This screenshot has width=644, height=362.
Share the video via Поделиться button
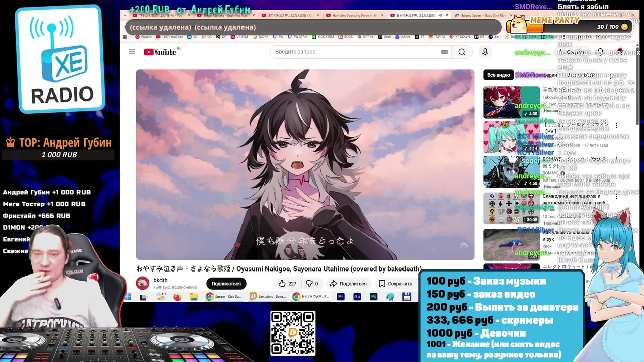pos(348,284)
